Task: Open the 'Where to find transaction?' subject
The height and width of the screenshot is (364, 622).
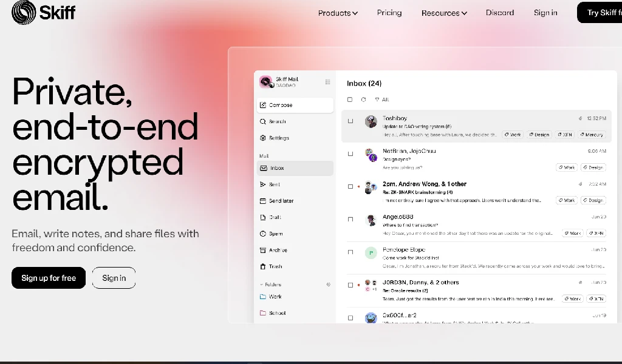Action: 410,225
